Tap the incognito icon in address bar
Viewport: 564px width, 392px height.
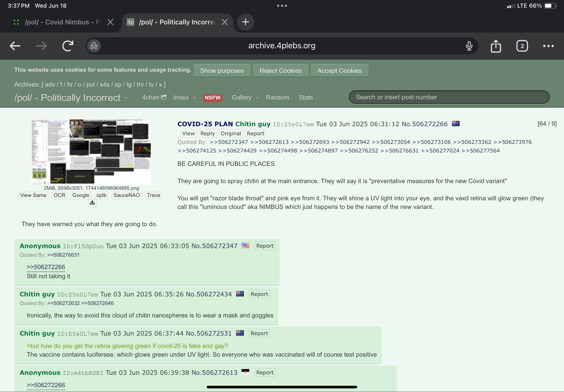94,46
